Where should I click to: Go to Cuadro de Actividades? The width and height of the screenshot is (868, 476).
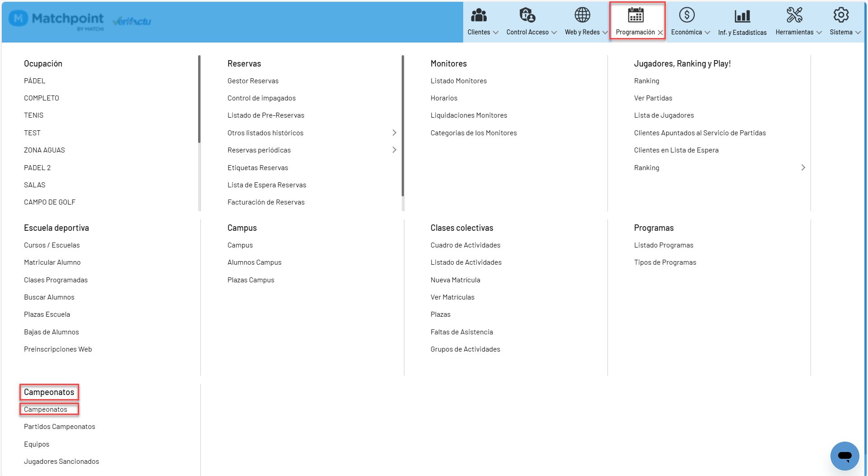point(465,245)
